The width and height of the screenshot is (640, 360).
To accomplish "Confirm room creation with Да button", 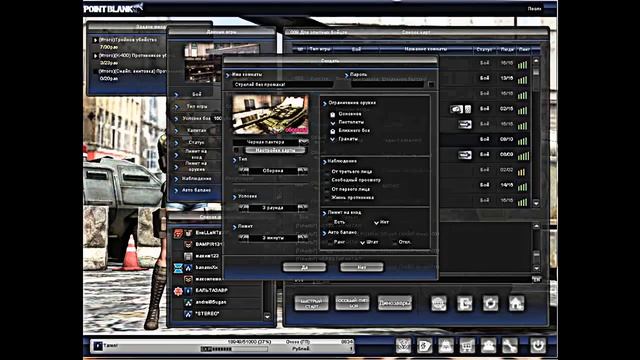I will point(304,267).
